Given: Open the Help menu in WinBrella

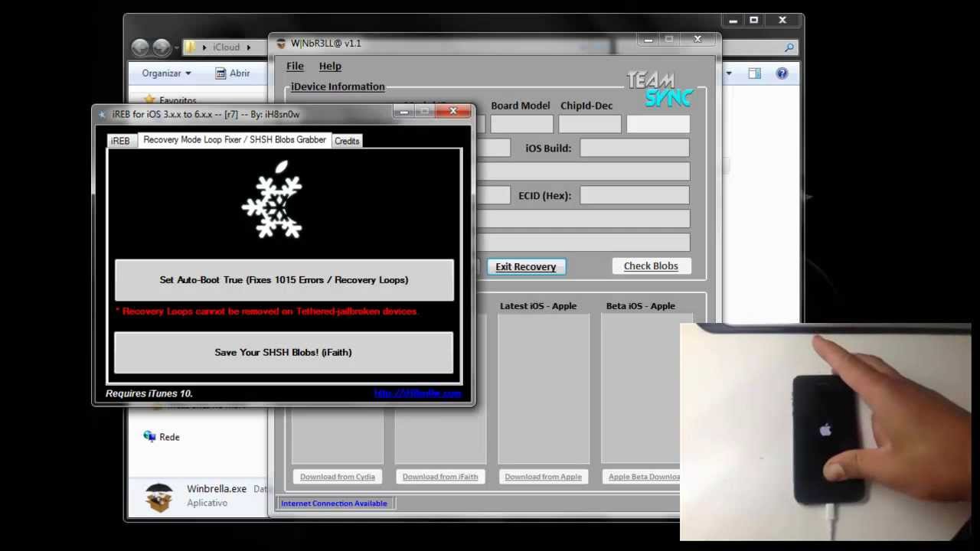Looking at the screenshot, I should coord(330,67).
